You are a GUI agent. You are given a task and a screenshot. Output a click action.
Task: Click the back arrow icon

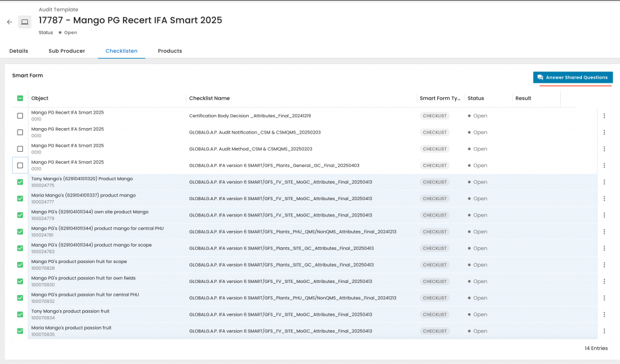pyautogui.click(x=9, y=22)
